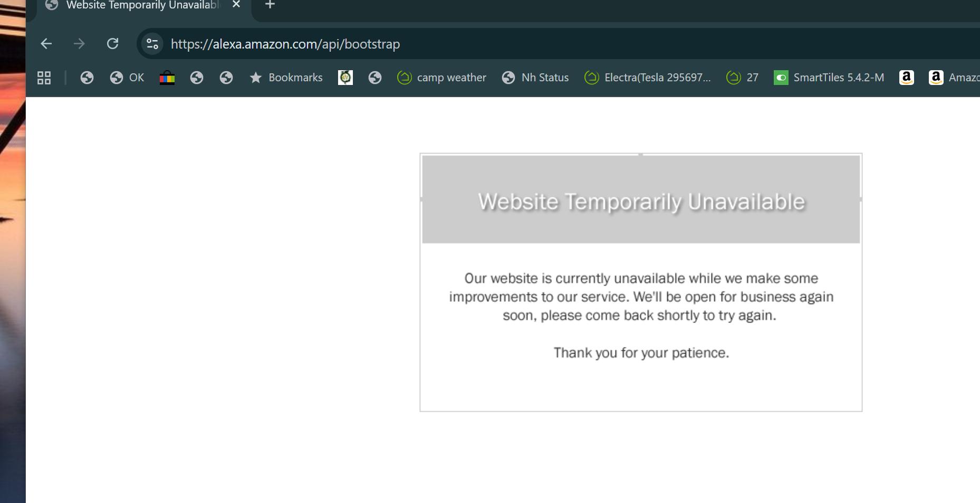This screenshot has height=503, width=980.
Task: Click the "Our website is currently unavailable" line
Action: pyautogui.click(x=641, y=278)
